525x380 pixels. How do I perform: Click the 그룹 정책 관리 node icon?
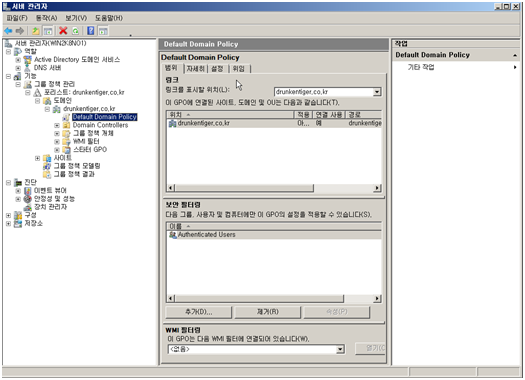(28, 84)
